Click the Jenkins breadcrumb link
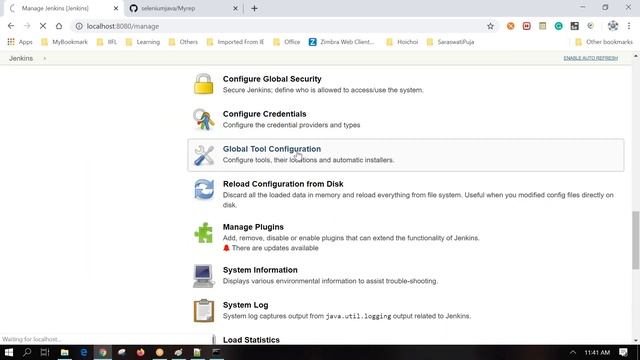This screenshot has height=360, width=640. click(21, 58)
